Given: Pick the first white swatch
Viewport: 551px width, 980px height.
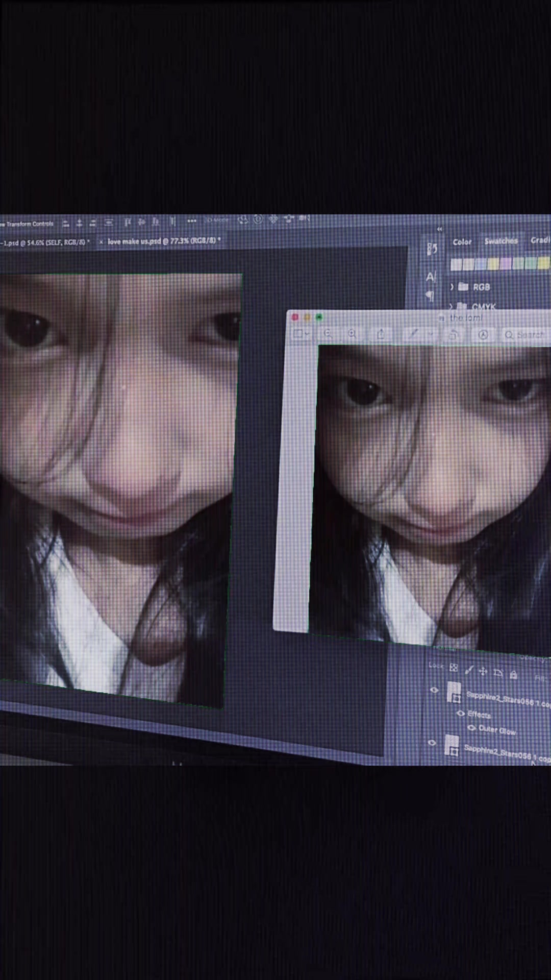Looking at the screenshot, I should pos(456,264).
